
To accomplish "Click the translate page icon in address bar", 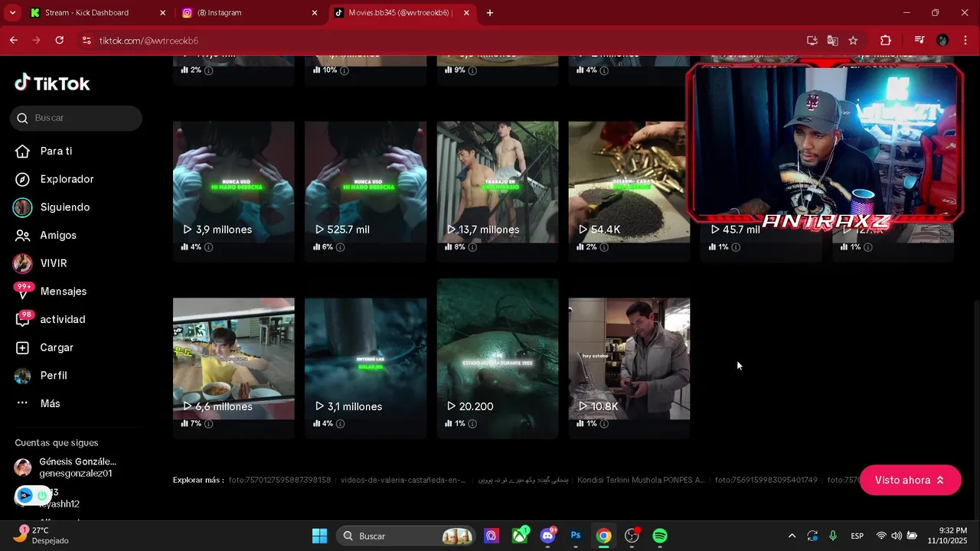I will point(832,41).
